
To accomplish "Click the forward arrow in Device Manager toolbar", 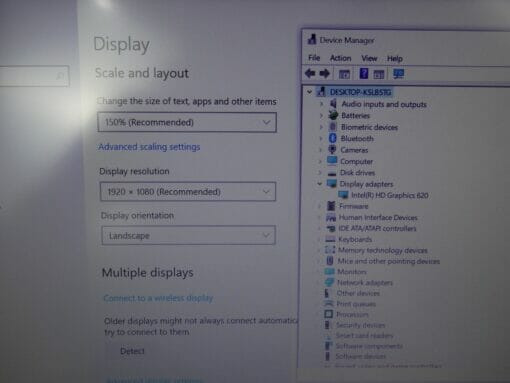I will pos(325,73).
